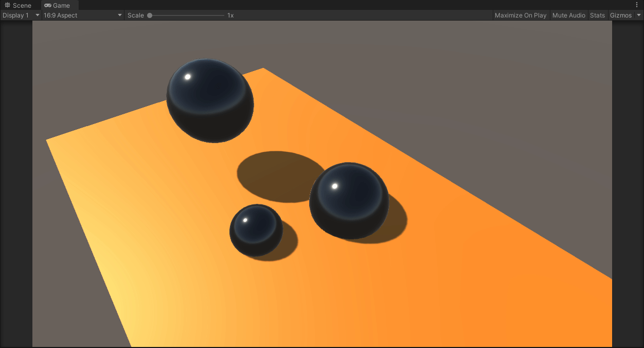Select the Game tab

[x=59, y=5]
